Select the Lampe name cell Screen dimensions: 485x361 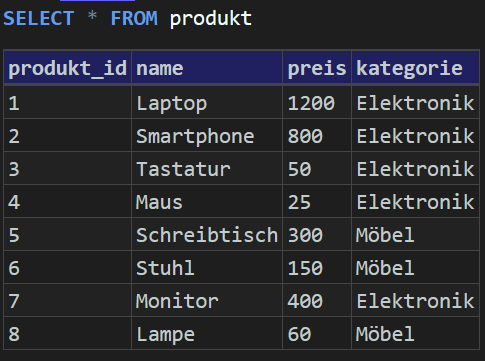click(x=207, y=334)
